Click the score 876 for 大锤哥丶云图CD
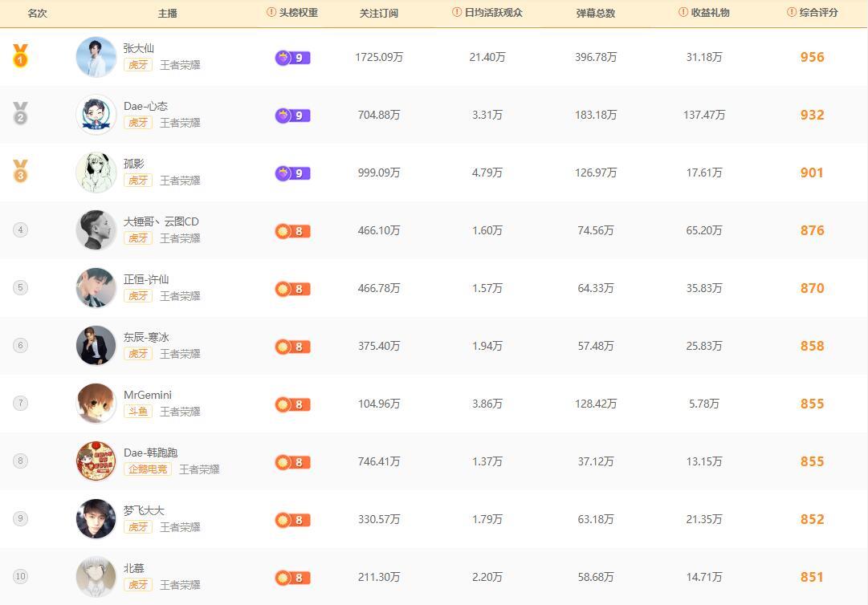Screen dimensions: 868x605 [812, 230]
